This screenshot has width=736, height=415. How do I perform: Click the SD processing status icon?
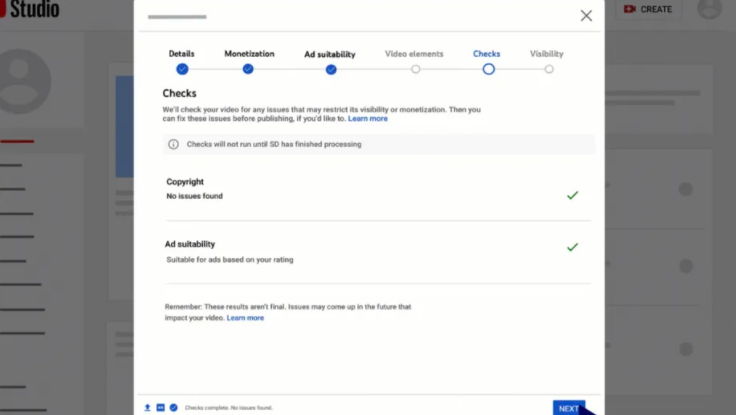(161, 408)
